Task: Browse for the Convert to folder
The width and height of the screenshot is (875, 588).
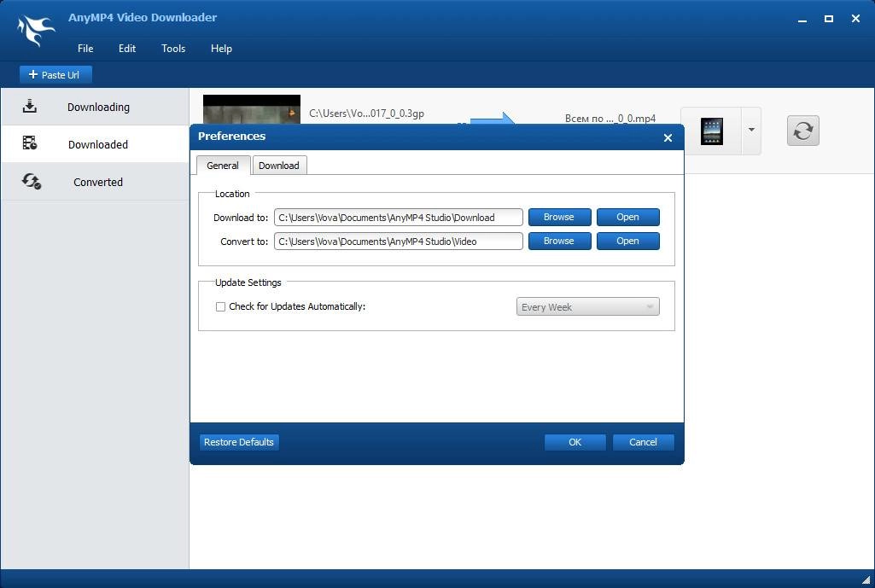Action: [x=559, y=241]
